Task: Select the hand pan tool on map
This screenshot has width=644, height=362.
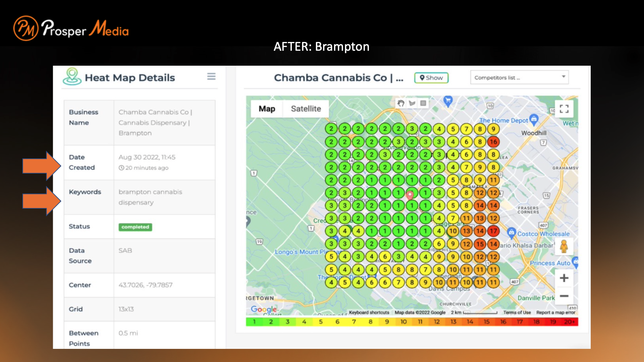Action: [401, 103]
